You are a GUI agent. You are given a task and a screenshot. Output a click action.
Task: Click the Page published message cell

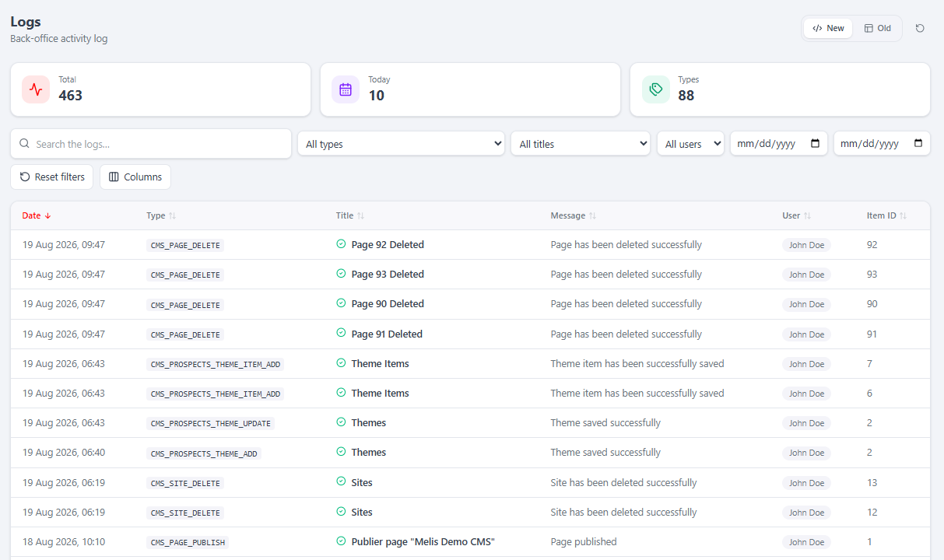(x=584, y=541)
